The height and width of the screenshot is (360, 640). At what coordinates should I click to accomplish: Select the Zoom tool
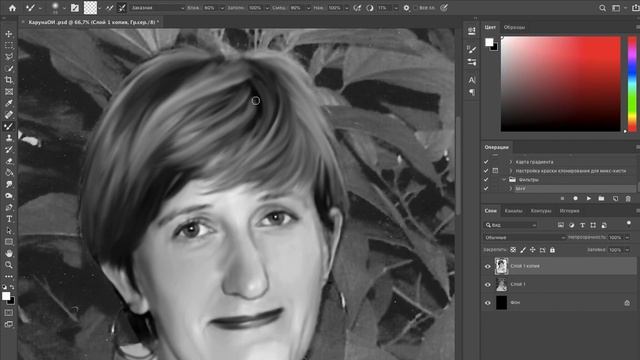click(9, 264)
